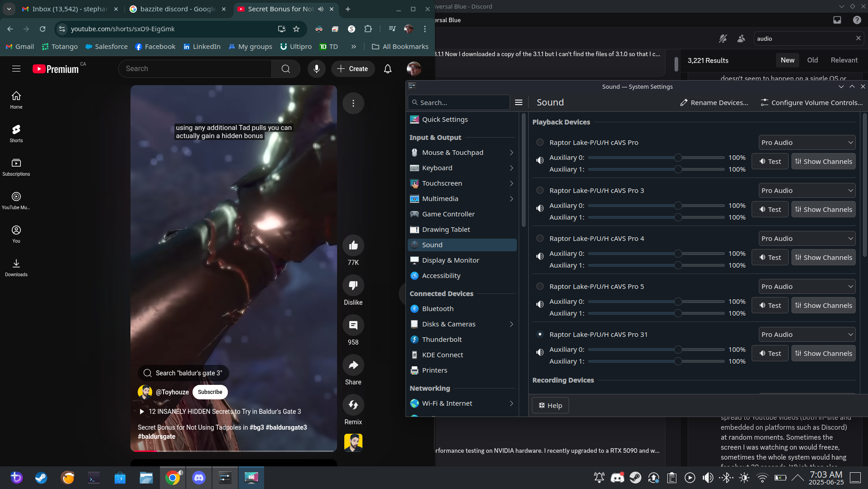
Task: Open Chrome extensions puzzle icon
Action: click(x=368, y=29)
